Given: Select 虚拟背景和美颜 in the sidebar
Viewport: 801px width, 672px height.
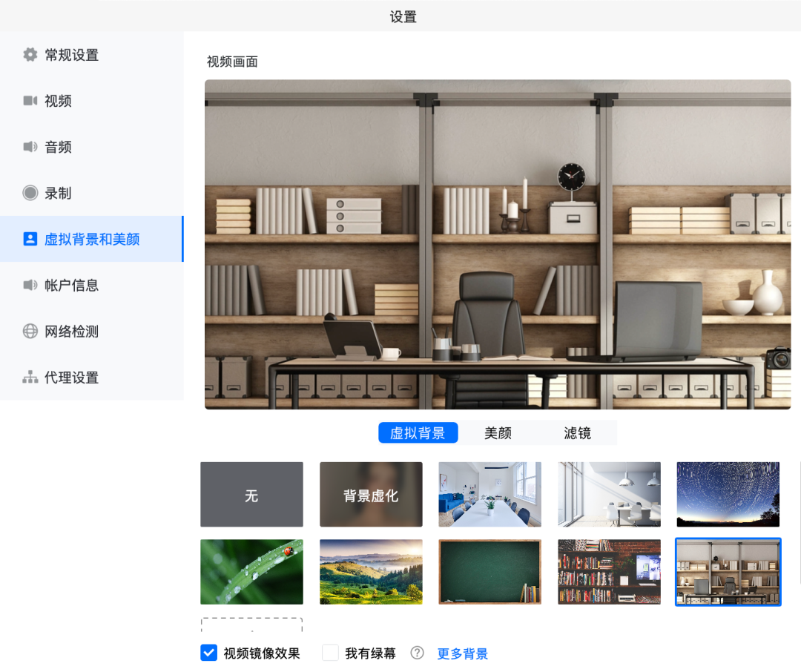Looking at the screenshot, I should point(91,239).
